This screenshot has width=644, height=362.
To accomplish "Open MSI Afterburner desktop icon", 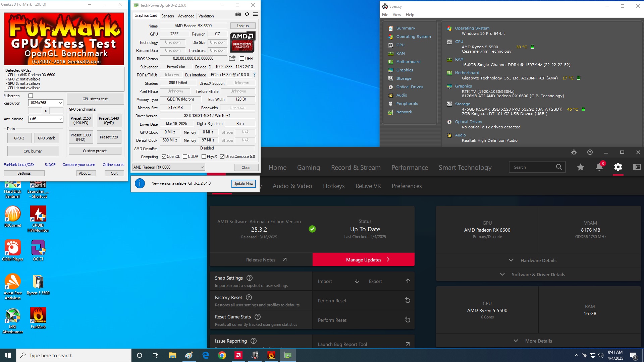I will coord(13,321).
